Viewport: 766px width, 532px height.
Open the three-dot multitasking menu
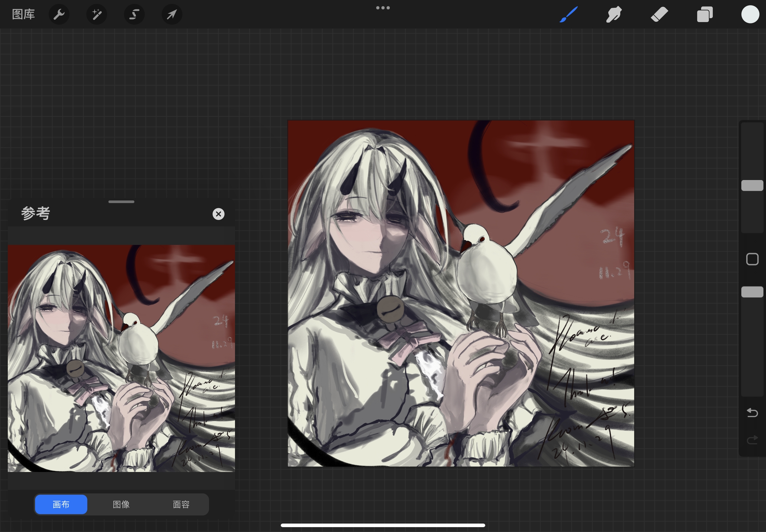(x=383, y=8)
